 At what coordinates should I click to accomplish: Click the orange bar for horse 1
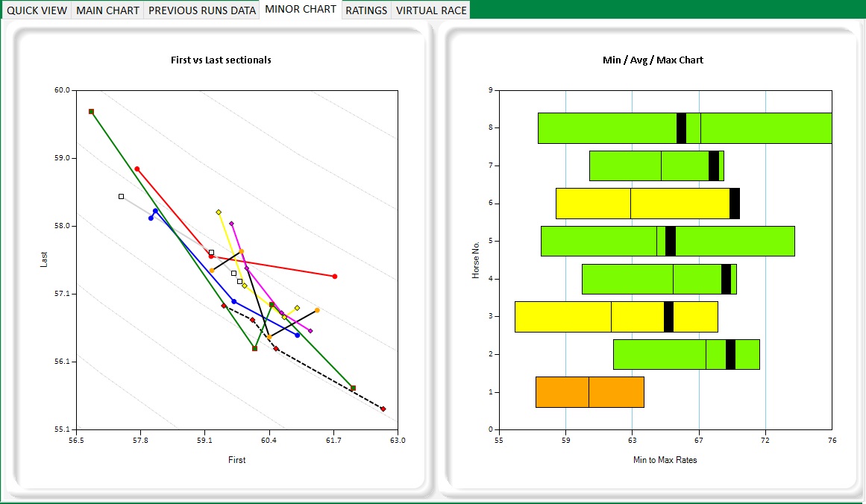tap(589, 392)
